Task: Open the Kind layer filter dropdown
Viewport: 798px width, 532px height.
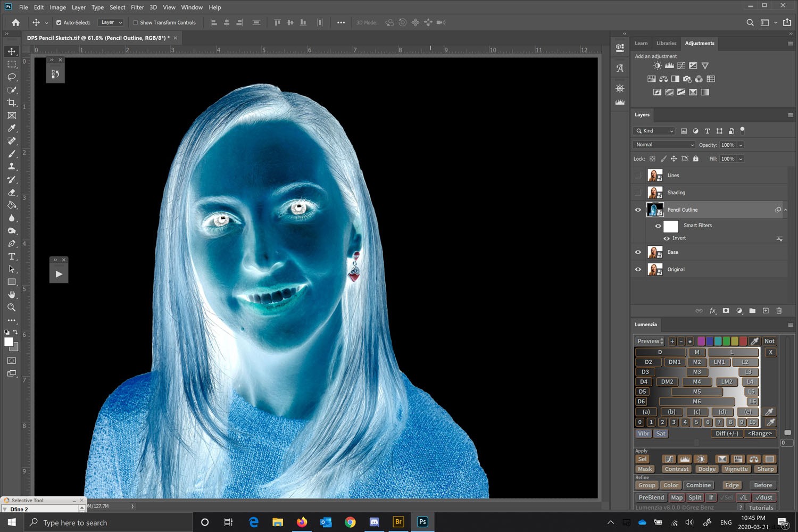Action: point(653,131)
